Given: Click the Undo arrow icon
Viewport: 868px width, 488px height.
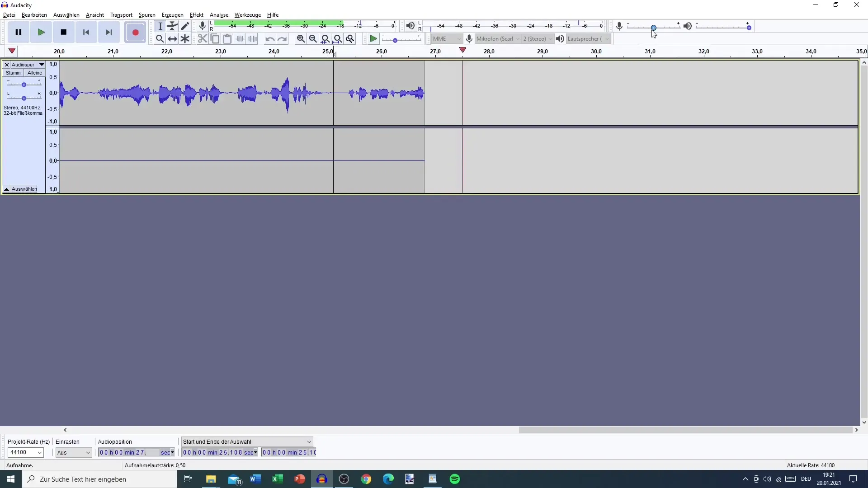Looking at the screenshot, I should point(270,39).
